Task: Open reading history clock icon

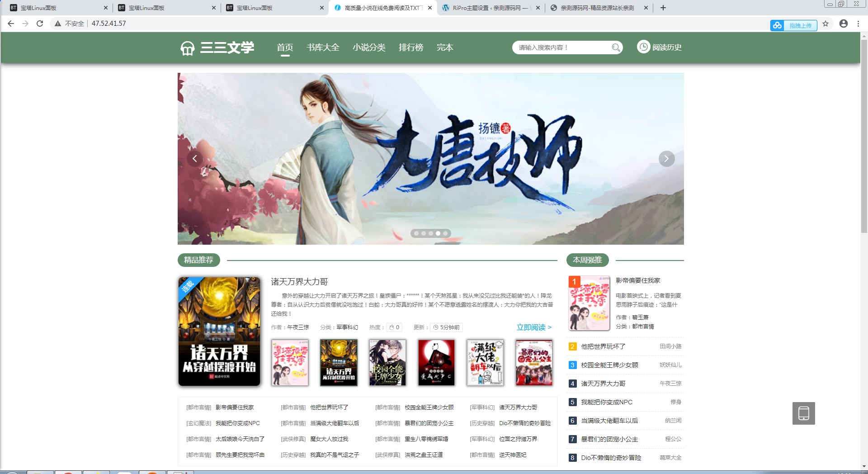Action: pos(643,47)
